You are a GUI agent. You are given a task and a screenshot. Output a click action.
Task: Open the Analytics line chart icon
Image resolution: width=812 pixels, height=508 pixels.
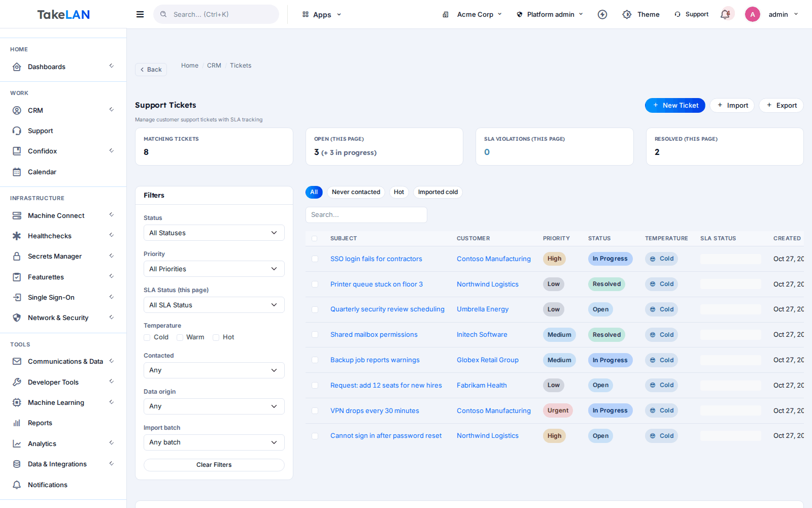[17, 443]
